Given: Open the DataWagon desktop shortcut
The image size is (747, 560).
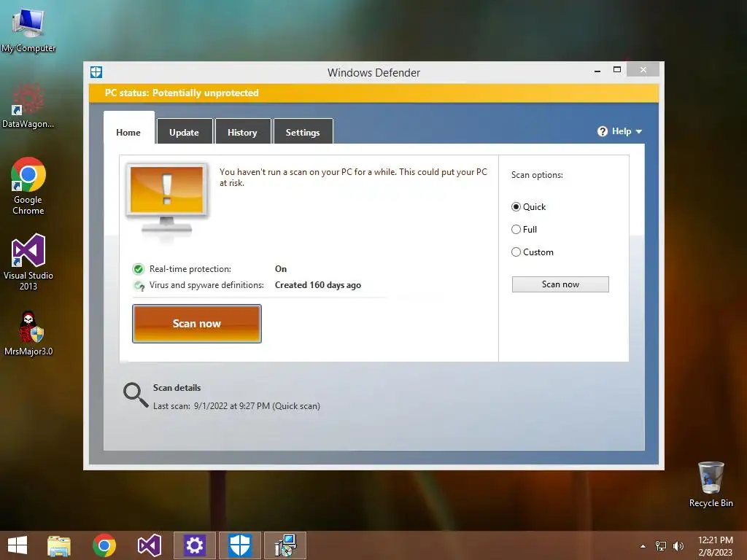Looking at the screenshot, I should pos(28,106).
